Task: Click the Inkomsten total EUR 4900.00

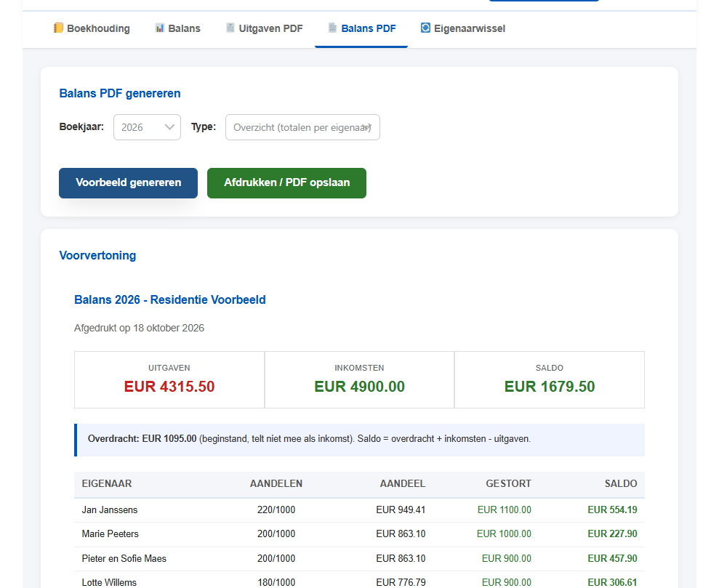Action: coord(360,387)
